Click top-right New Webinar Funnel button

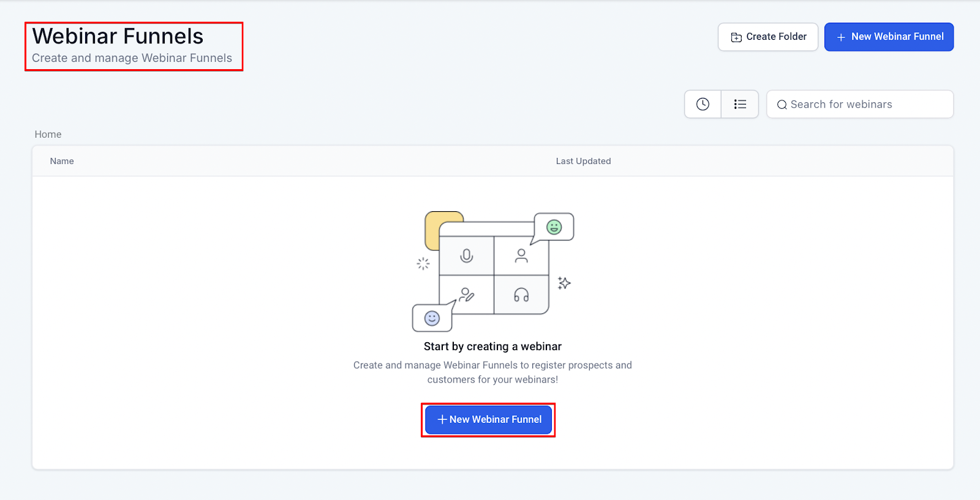(889, 37)
